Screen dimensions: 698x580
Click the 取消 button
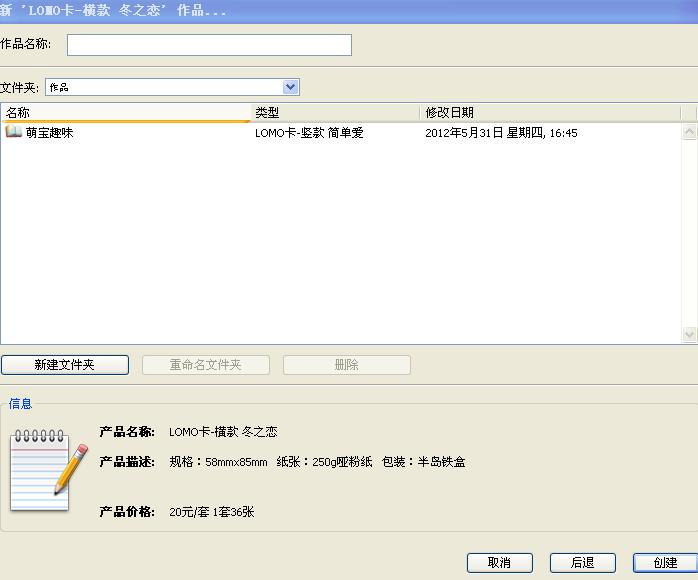(499, 563)
